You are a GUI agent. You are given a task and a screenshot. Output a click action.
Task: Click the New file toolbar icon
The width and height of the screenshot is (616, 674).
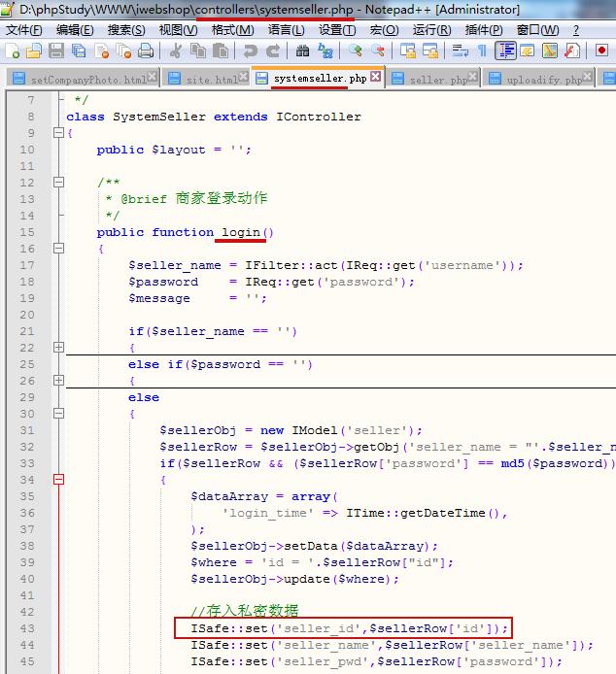tap(13, 51)
